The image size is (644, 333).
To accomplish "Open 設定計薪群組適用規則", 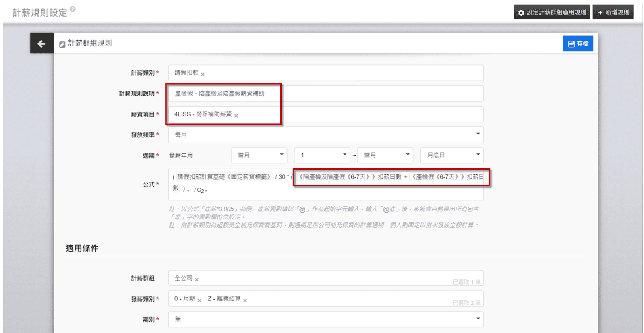I will [551, 12].
